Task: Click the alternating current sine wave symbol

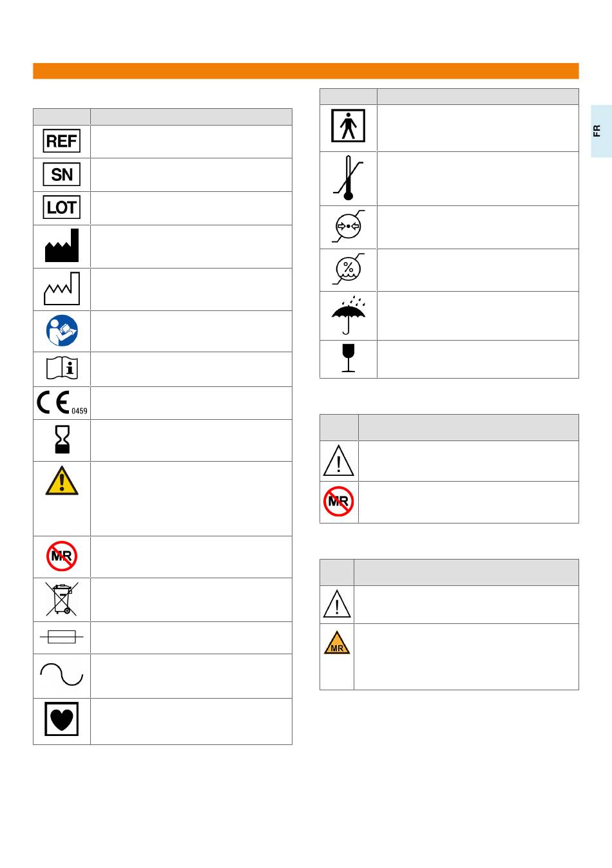Action: [x=62, y=675]
